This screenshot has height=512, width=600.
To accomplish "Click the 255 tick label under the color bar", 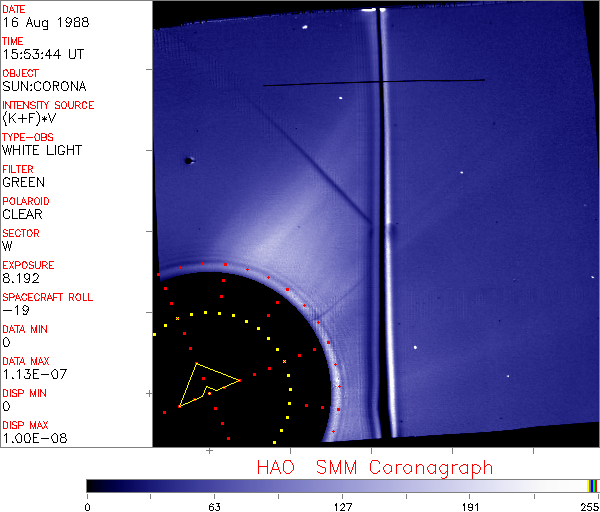I will click(589, 505).
